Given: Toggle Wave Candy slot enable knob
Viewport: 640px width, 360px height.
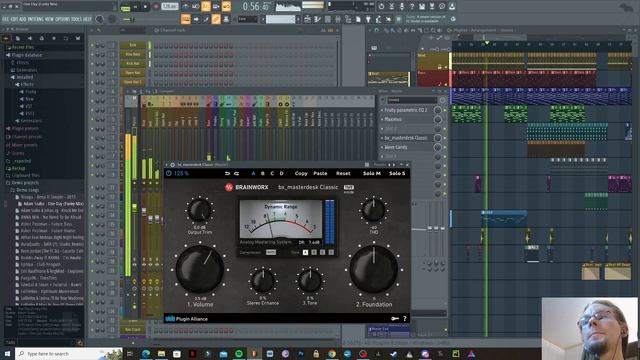Looking at the screenshot, I should tap(438, 147).
